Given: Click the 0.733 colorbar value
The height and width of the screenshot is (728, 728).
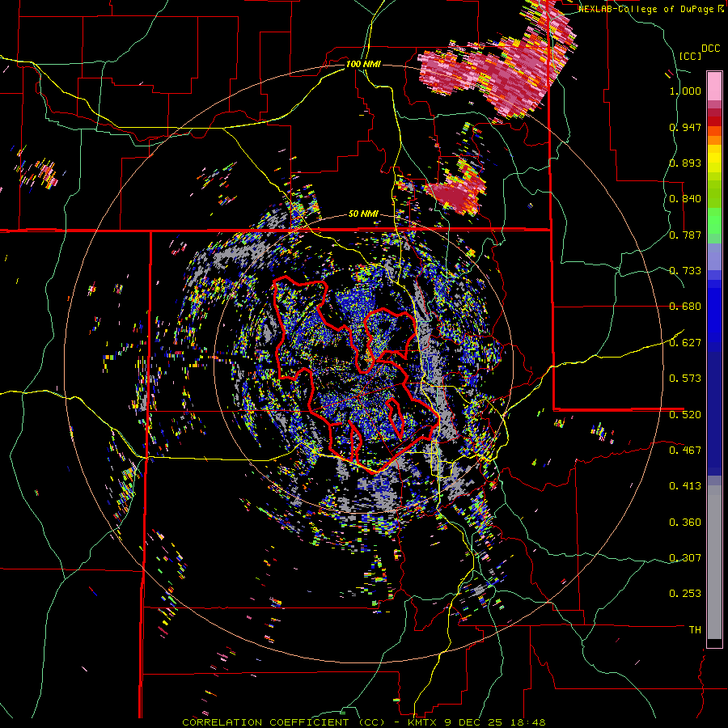Looking at the screenshot, I should (x=685, y=271).
